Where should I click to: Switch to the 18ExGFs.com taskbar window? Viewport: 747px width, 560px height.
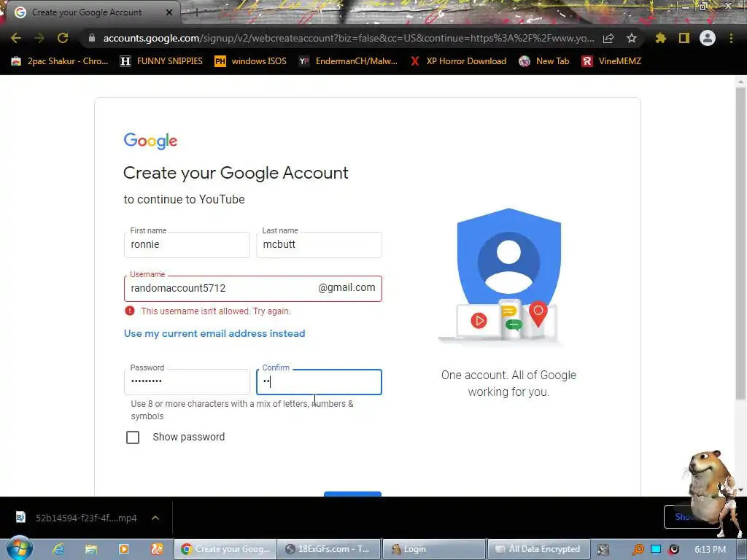[x=329, y=549]
